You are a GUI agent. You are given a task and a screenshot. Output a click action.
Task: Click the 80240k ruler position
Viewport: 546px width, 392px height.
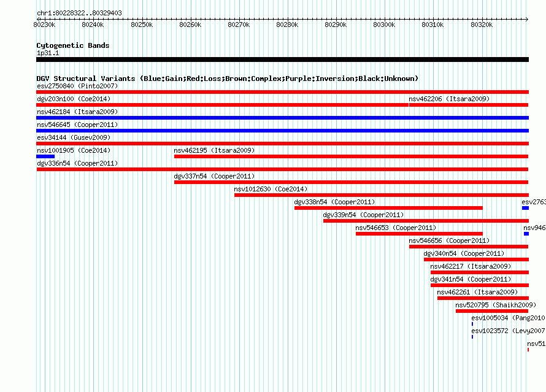(x=93, y=25)
